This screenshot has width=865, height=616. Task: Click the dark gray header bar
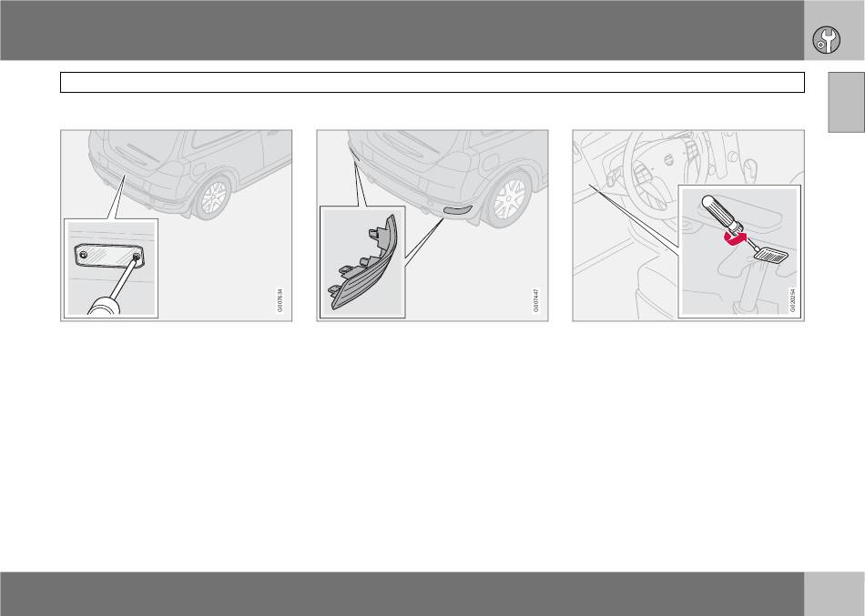point(402,30)
